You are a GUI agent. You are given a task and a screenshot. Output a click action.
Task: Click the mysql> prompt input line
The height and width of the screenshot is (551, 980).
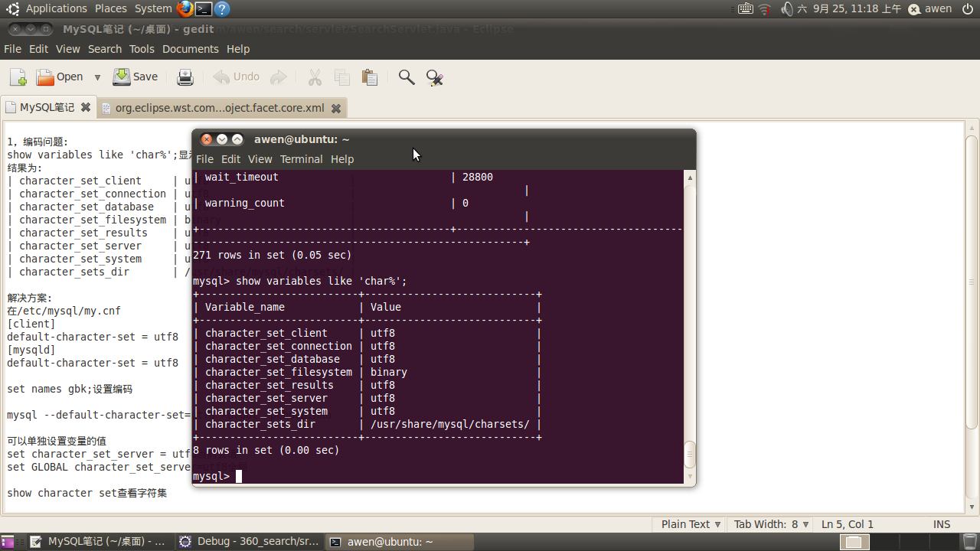tap(437, 476)
